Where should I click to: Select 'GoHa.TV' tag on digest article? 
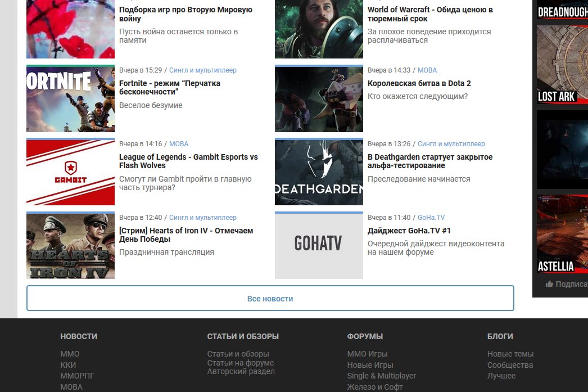coord(431,217)
